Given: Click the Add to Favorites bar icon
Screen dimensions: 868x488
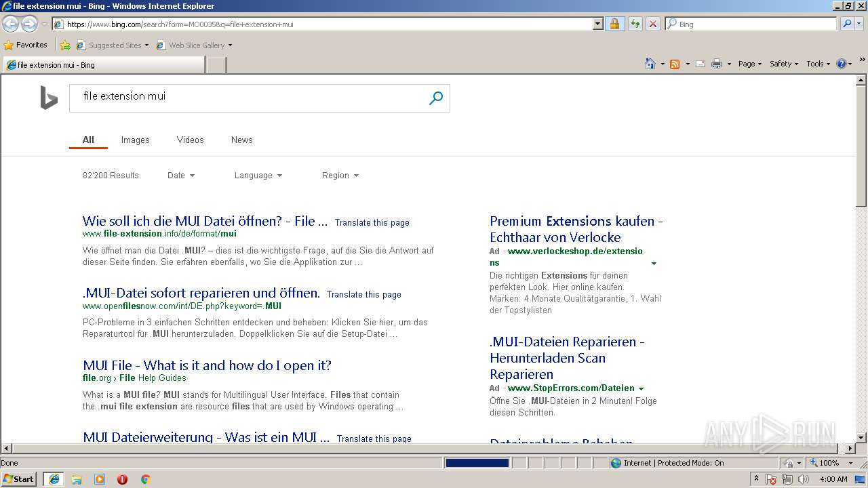Looking at the screenshot, I should pyautogui.click(x=65, y=45).
